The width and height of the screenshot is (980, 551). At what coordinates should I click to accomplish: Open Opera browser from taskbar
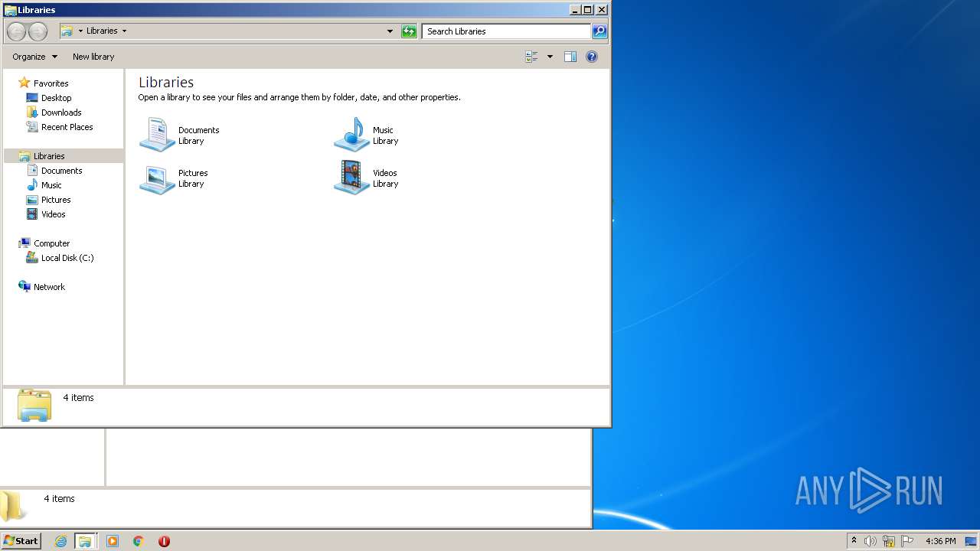click(x=164, y=541)
